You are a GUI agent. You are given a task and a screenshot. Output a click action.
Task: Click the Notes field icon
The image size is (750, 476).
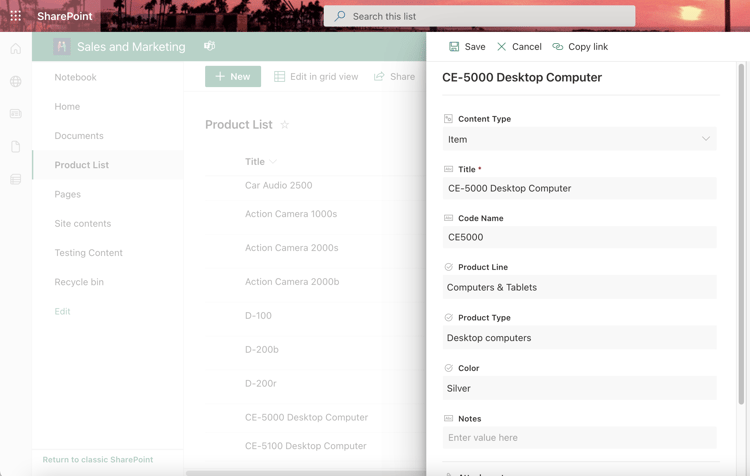click(448, 418)
